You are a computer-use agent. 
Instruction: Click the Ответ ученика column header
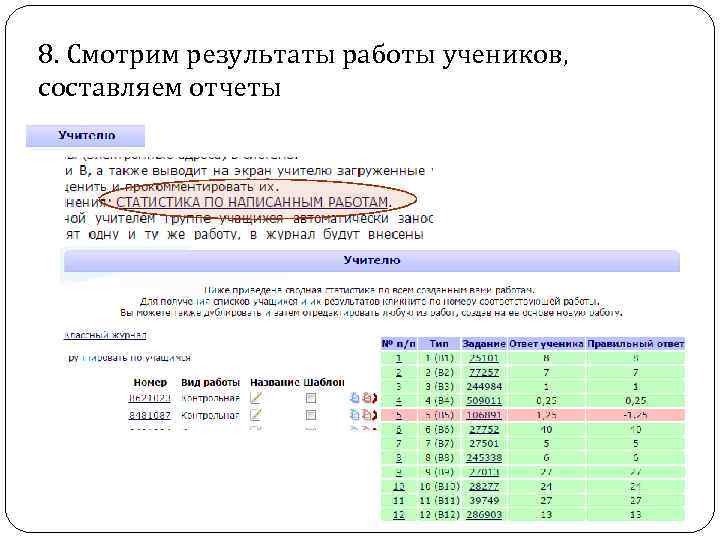pos(546,344)
